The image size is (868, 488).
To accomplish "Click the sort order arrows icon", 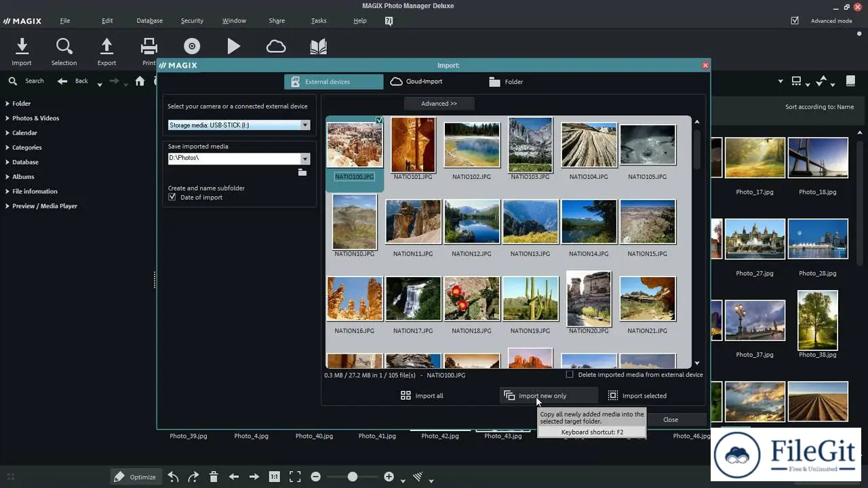I will [x=822, y=81].
